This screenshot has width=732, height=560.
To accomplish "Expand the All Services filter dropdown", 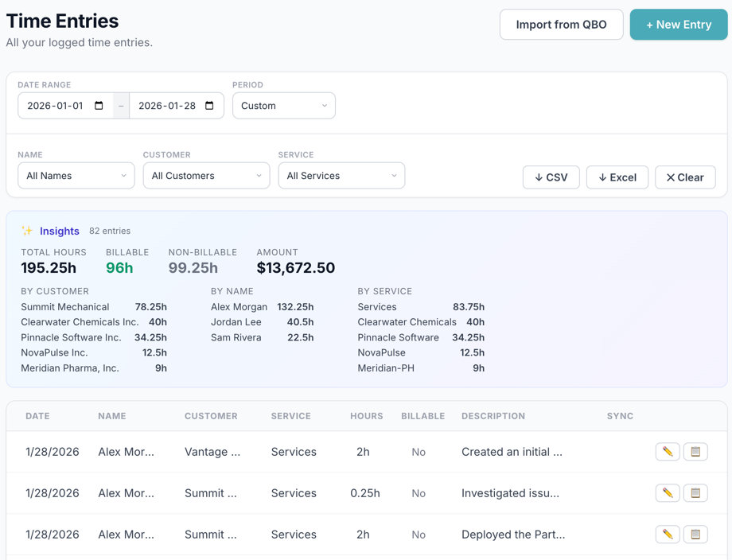I will click(341, 176).
